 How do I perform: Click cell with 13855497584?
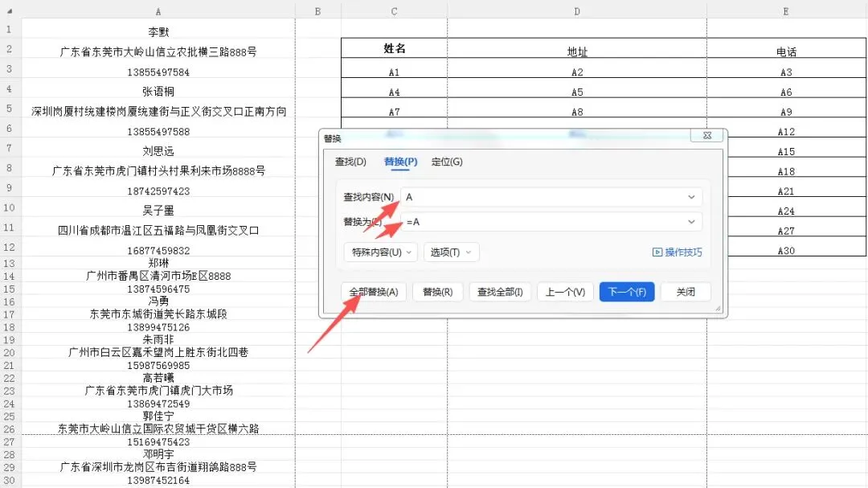158,72
